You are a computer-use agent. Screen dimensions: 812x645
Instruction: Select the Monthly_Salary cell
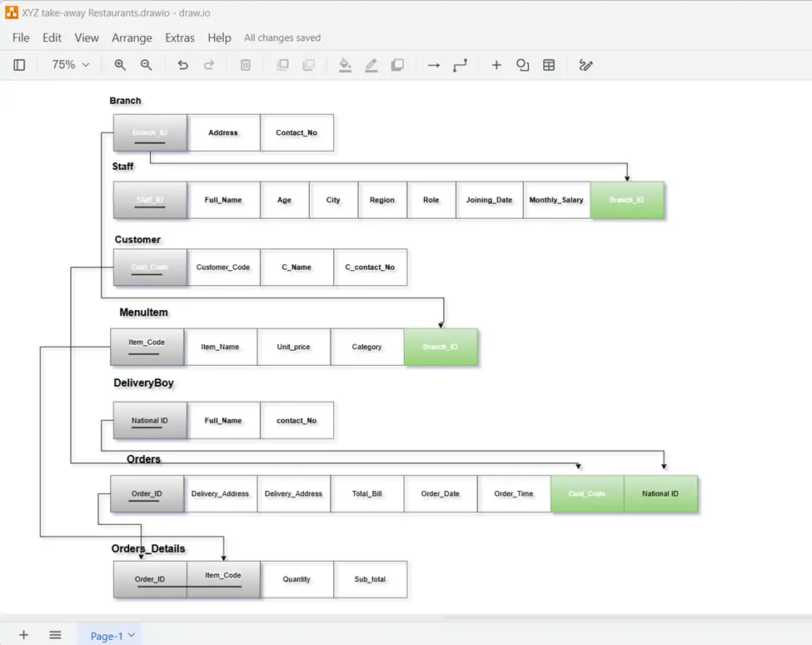click(x=556, y=200)
